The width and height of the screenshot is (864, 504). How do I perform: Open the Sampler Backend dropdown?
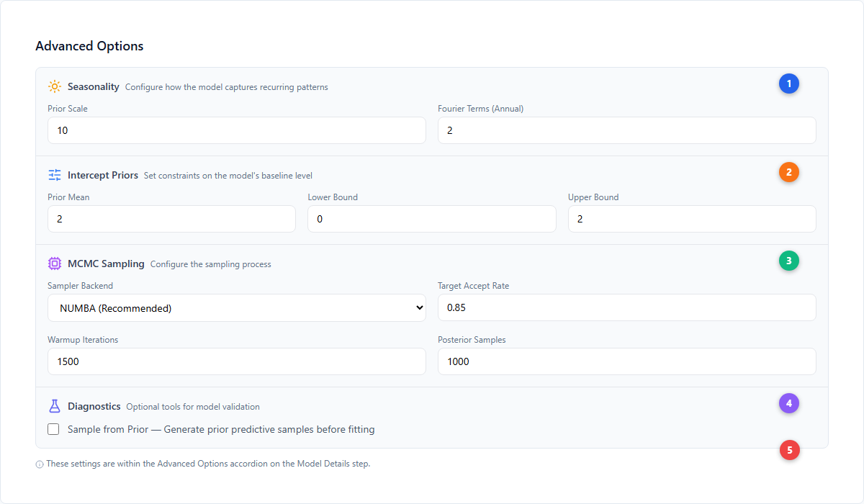[x=237, y=307]
